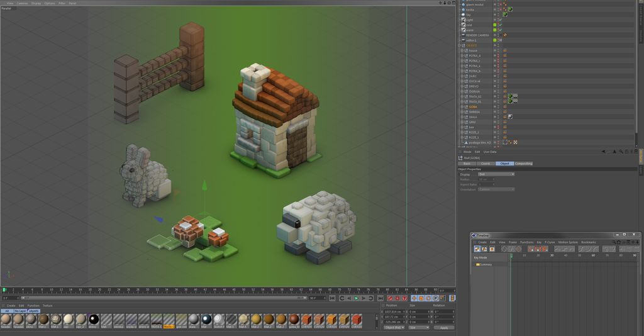Open Motion System menu in Timeline
This screenshot has width=644, height=336.
pyautogui.click(x=568, y=242)
